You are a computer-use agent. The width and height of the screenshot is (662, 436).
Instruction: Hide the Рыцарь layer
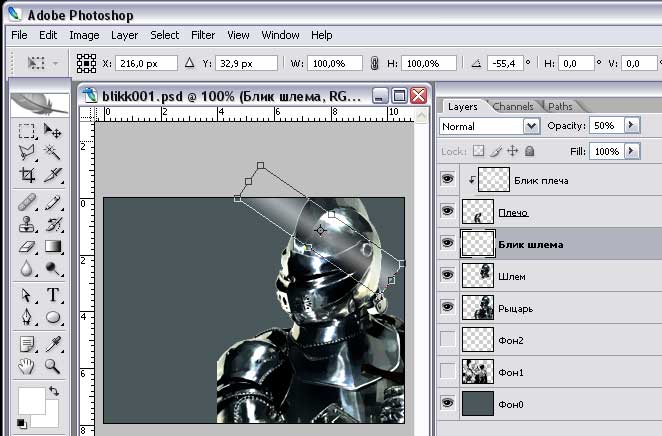point(448,307)
